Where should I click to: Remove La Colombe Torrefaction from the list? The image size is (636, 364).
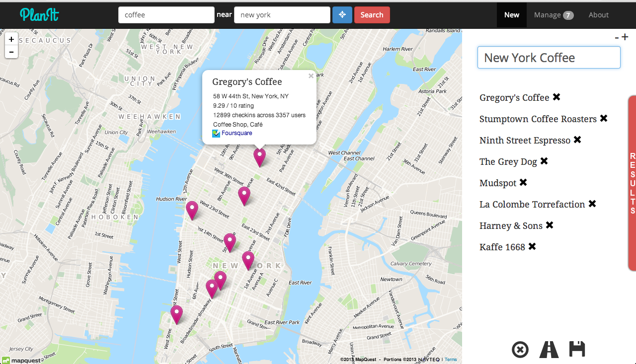[x=592, y=204]
